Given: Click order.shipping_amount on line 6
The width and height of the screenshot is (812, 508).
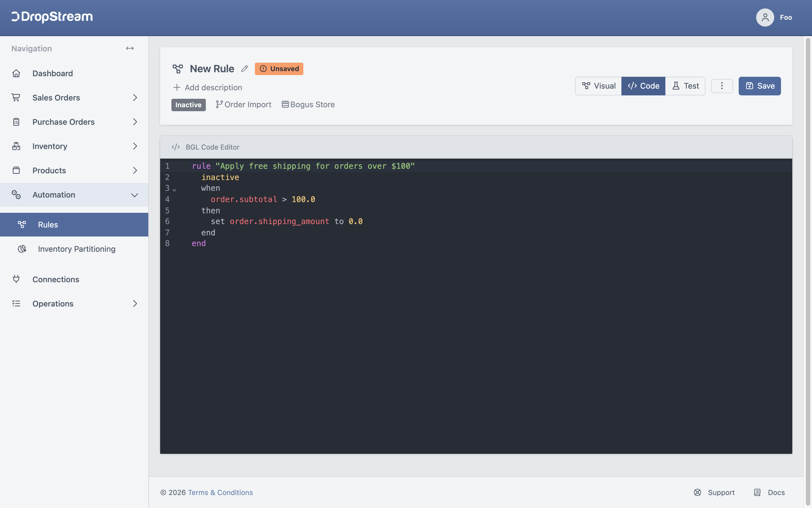Looking at the screenshot, I should pos(279,222).
